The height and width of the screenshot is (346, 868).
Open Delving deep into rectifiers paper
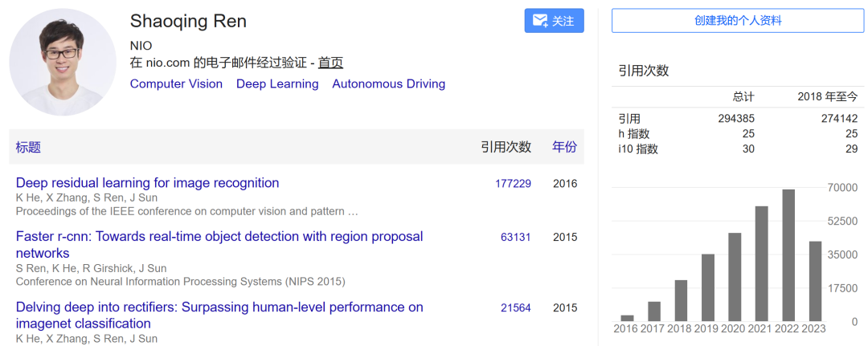219,315
